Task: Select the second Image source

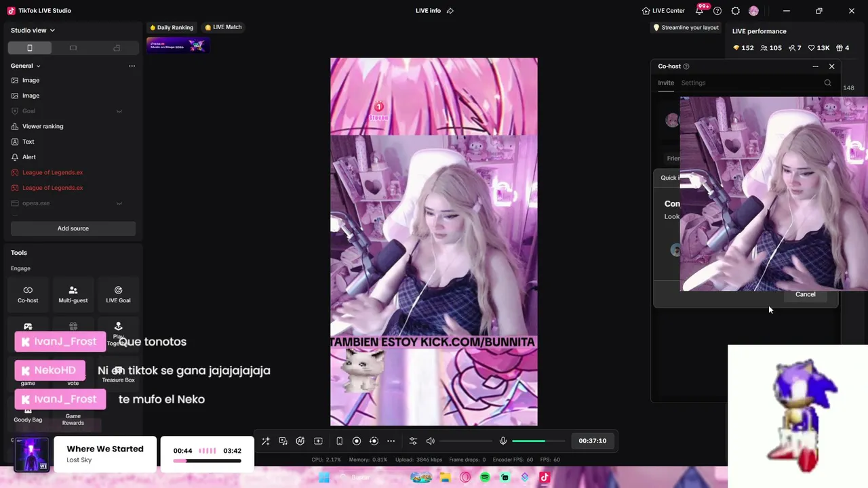Action: point(73,96)
